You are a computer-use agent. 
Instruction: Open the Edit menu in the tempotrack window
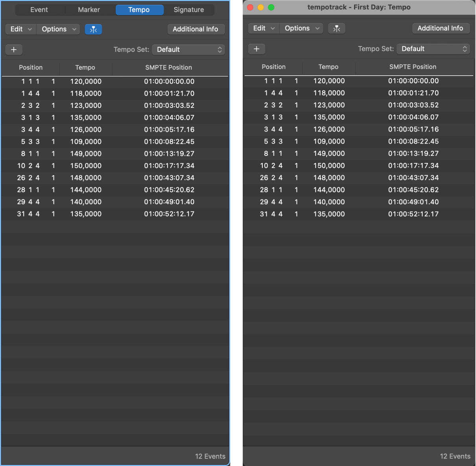[263, 28]
